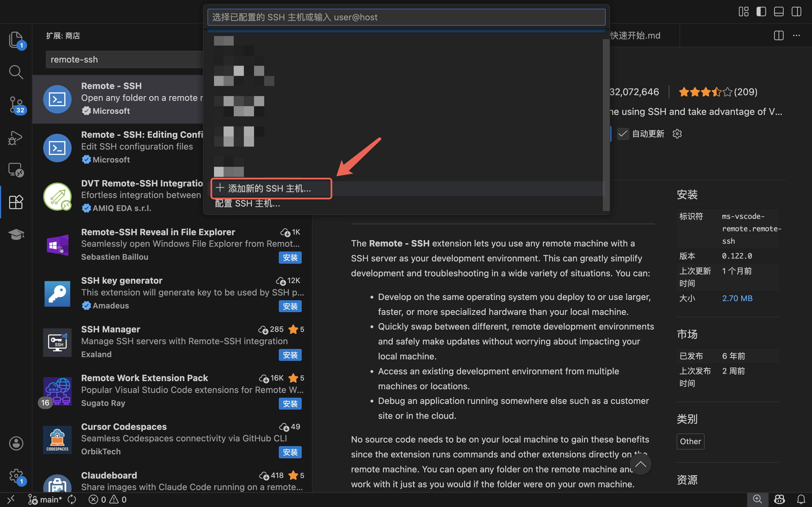Image resolution: width=812 pixels, height=507 pixels.
Task: Click the SSH host input field
Action: (406, 17)
